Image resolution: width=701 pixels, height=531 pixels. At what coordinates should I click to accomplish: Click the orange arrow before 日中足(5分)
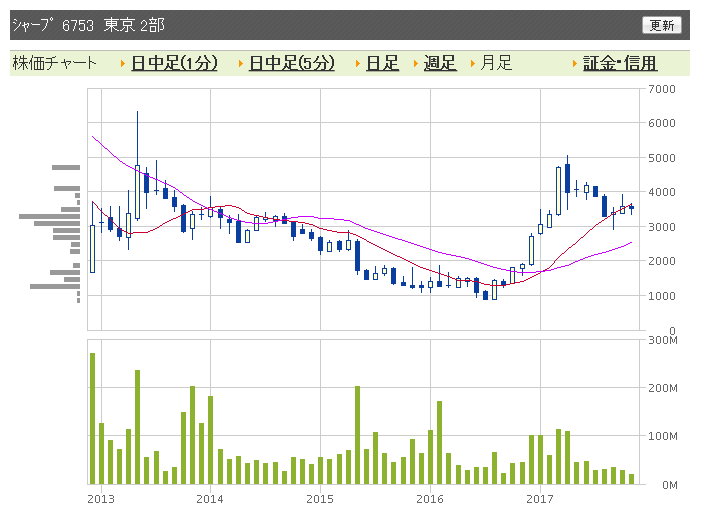(x=241, y=63)
